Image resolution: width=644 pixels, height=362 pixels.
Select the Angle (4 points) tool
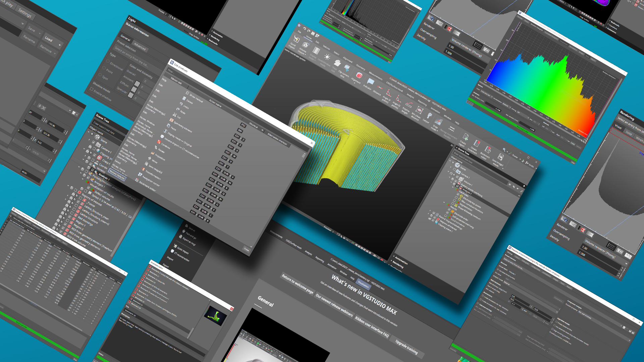coord(389,93)
